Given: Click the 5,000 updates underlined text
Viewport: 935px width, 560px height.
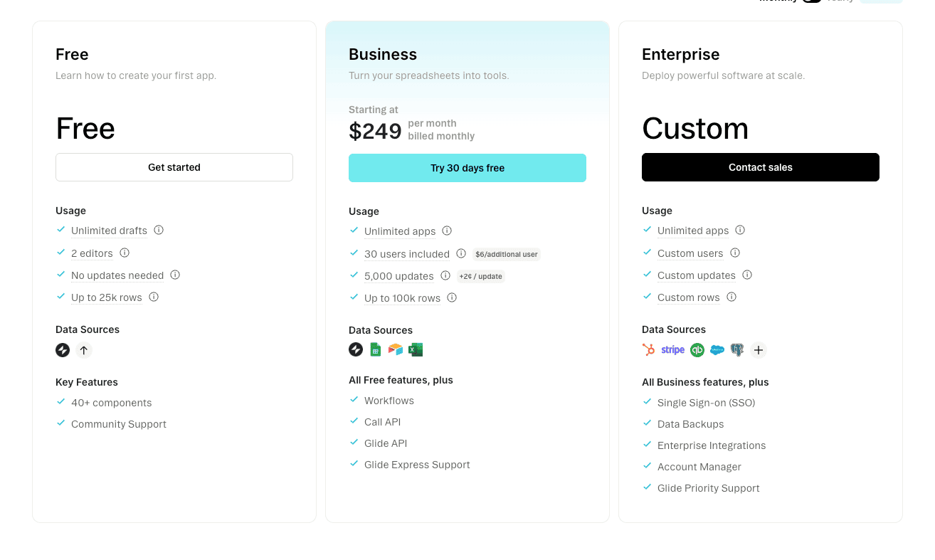Looking at the screenshot, I should 398,276.
